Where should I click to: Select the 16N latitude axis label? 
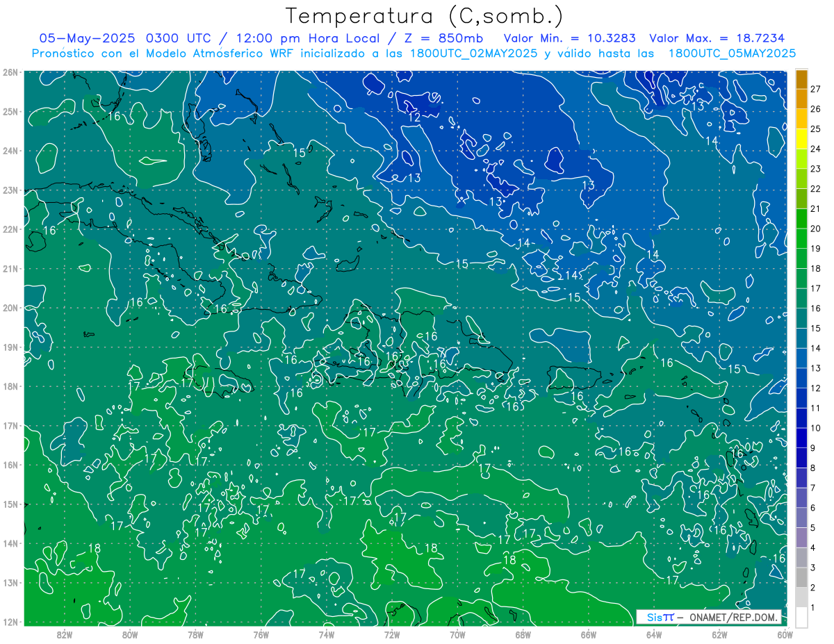pyautogui.click(x=10, y=465)
